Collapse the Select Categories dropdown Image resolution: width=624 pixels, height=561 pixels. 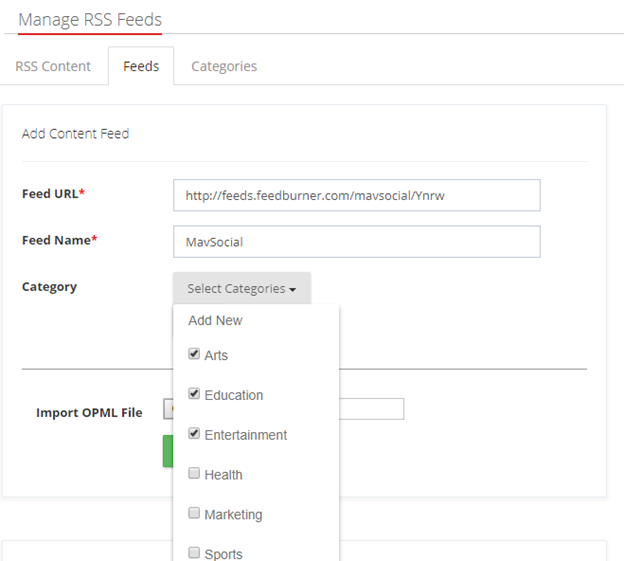point(241,289)
